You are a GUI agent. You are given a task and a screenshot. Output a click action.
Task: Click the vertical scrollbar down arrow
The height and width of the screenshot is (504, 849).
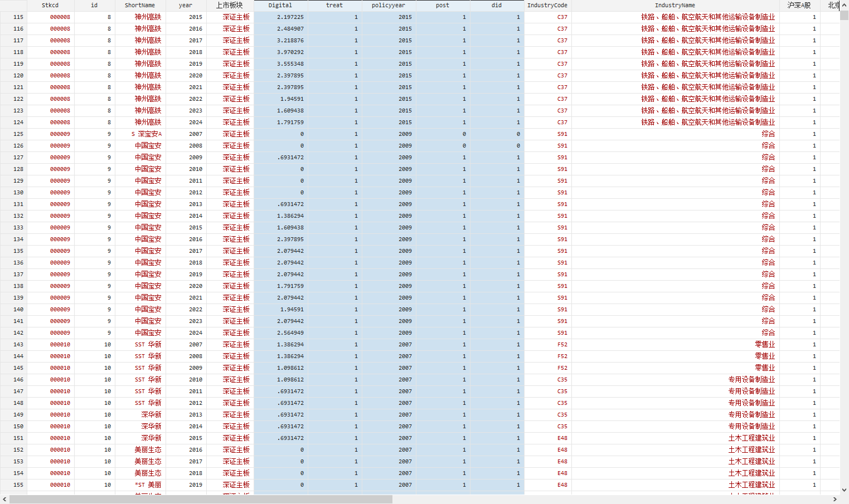[844, 490]
